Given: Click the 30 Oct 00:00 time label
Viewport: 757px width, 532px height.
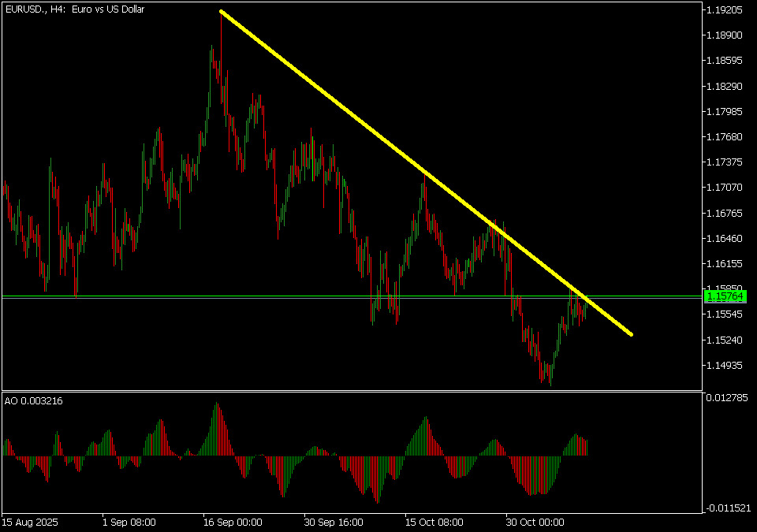Looking at the screenshot, I should pos(533,522).
